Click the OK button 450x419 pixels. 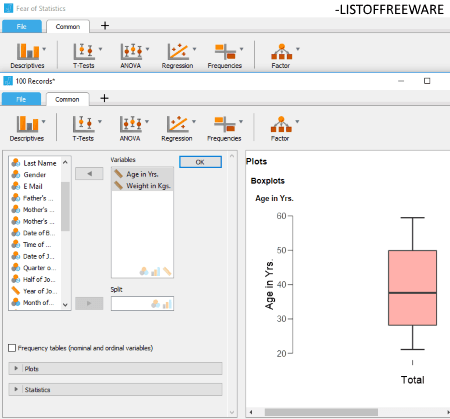tap(200, 162)
